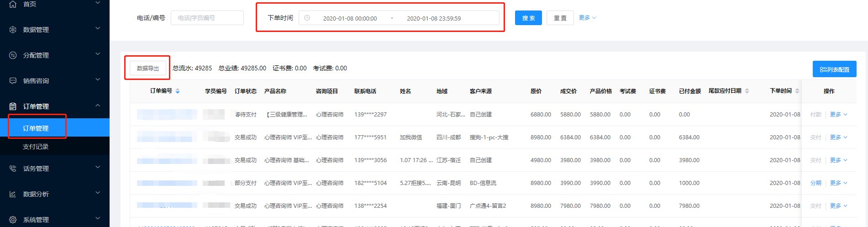Open the 首页 menu item

tap(55, 5)
